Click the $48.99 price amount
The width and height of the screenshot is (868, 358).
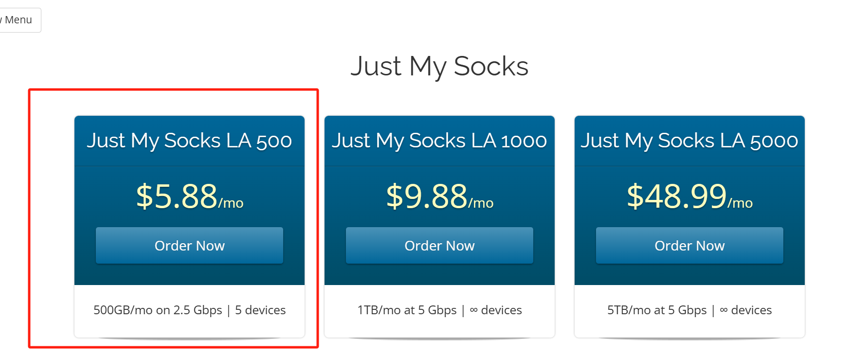(676, 197)
